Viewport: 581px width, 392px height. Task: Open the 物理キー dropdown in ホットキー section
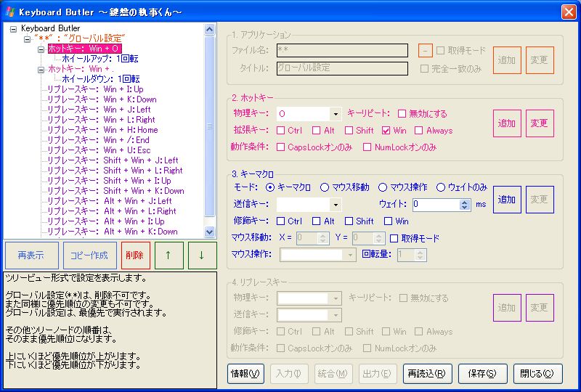tap(336, 114)
